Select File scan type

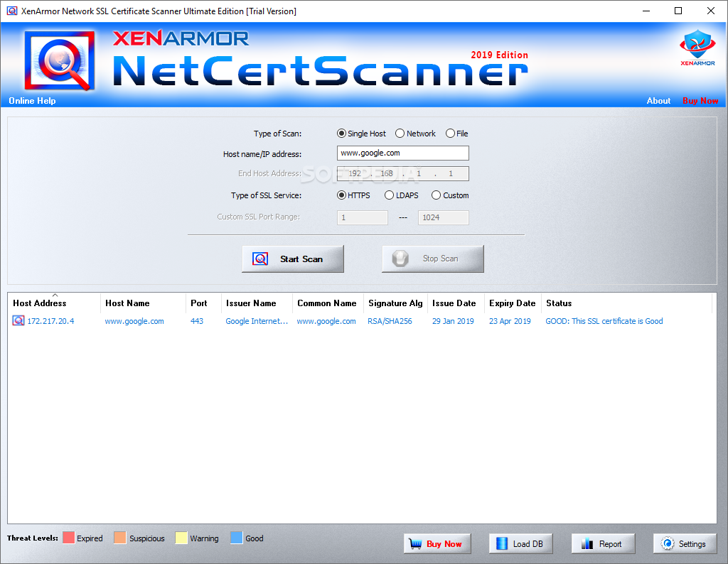tap(457, 134)
